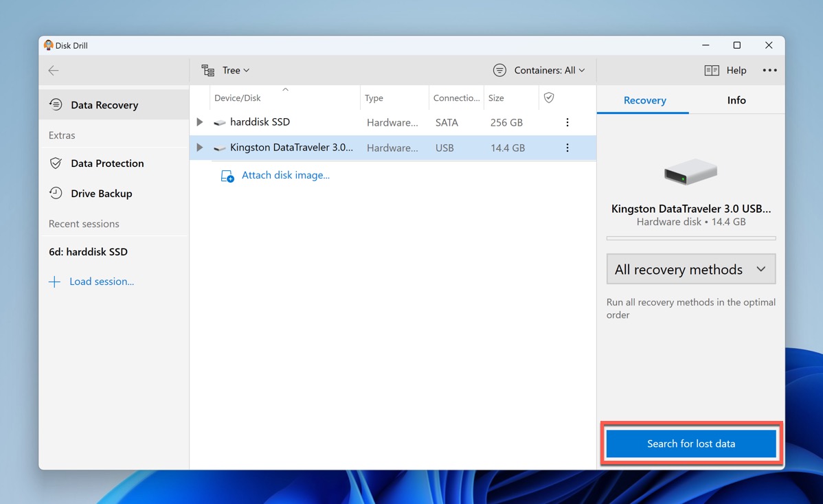Click the Drive Backup clock icon
This screenshot has height=504, width=823.
click(56, 193)
